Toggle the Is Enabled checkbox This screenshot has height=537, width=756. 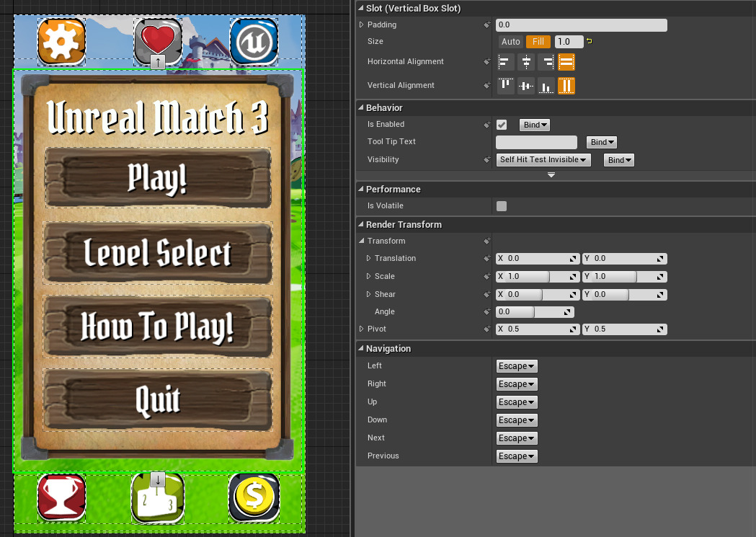tap(502, 125)
